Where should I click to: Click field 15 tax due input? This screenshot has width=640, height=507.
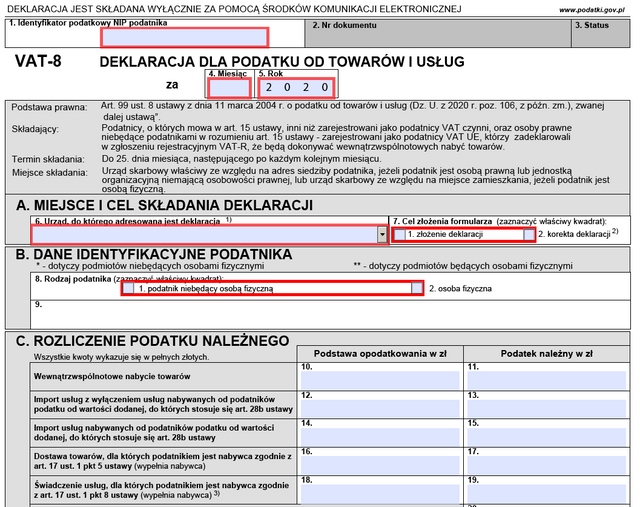click(x=547, y=437)
